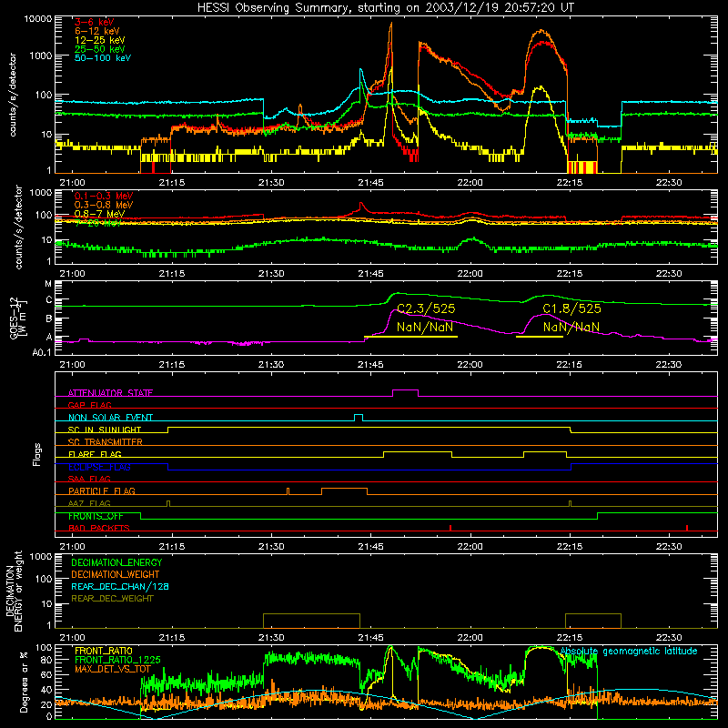Click the M class tick on GOES axis

(48, 284)
